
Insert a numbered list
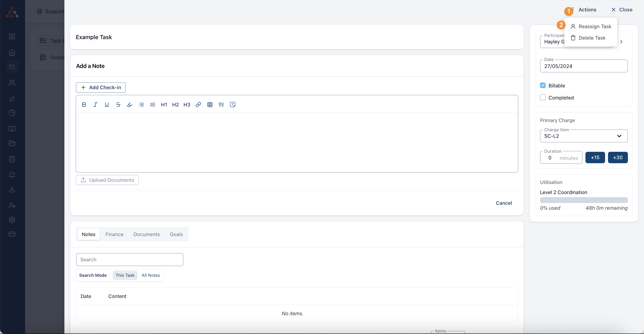coord(153,104)
